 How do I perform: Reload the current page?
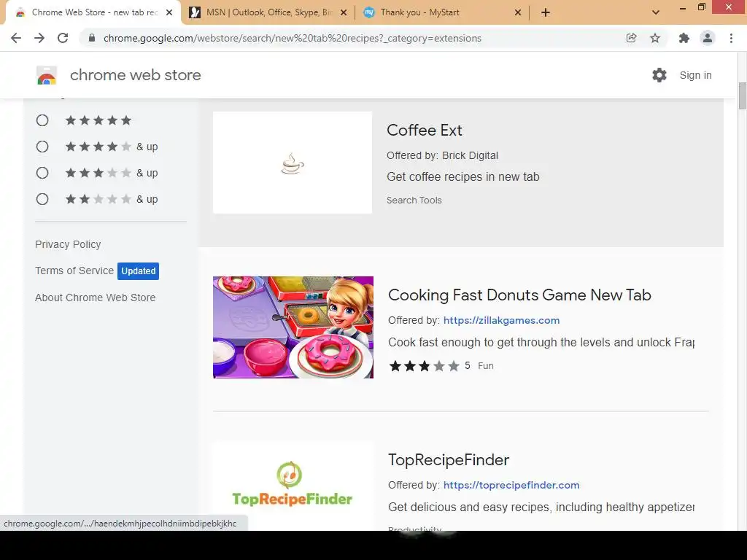[x=63, y=38]
